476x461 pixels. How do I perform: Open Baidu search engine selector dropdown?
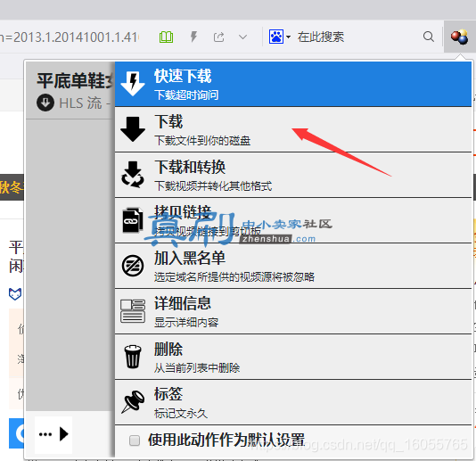click(x=280, y=37)
